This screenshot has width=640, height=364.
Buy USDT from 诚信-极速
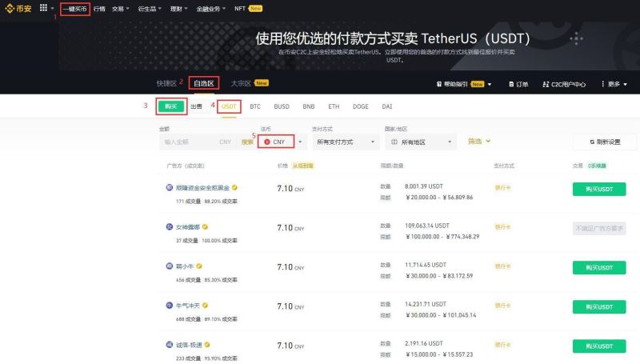click(x=599, y=346)
